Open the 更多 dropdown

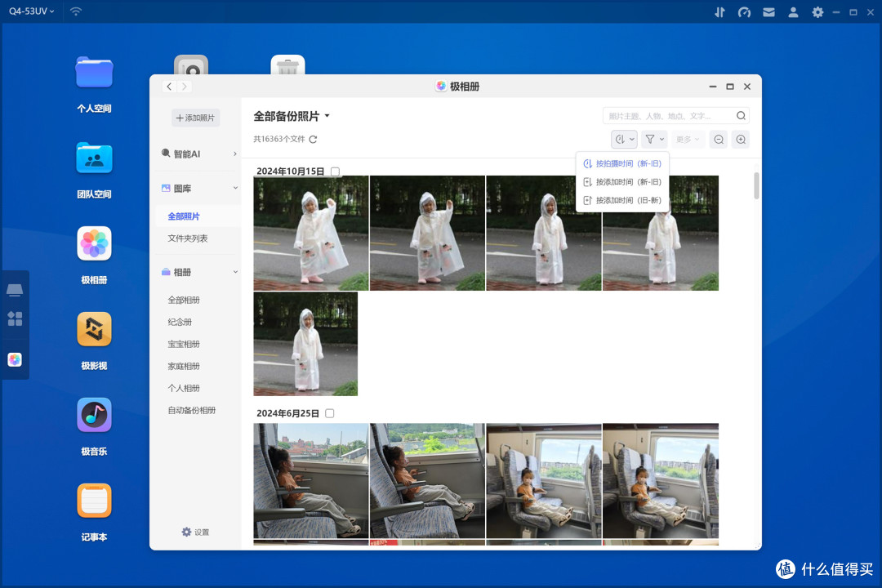[x=688, y=140]
